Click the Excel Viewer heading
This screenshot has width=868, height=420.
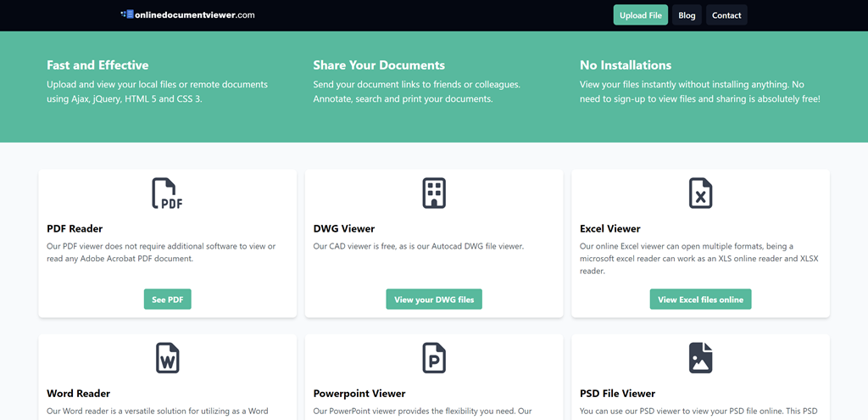click(609, 228)
